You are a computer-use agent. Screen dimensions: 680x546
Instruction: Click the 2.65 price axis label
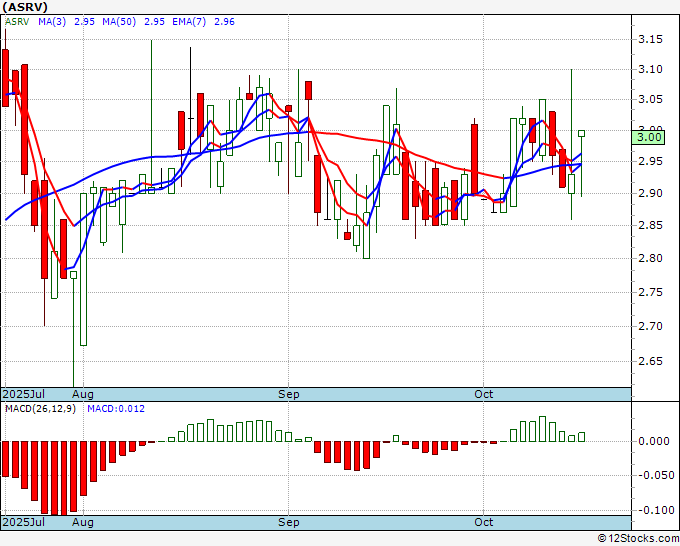(651, 361)
